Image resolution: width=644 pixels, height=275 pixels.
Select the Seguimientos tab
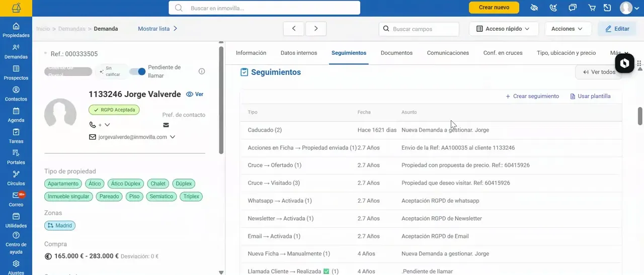click(x=349, y=53)
